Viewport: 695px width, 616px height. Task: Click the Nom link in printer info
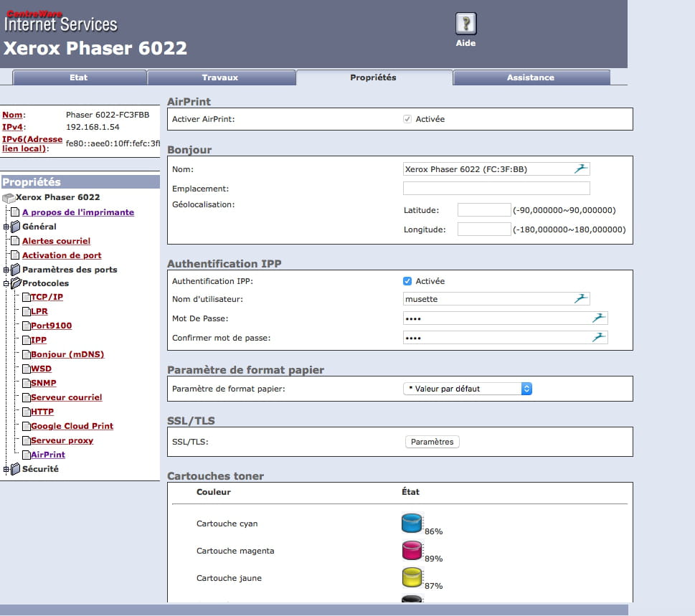tap(12, 115)
